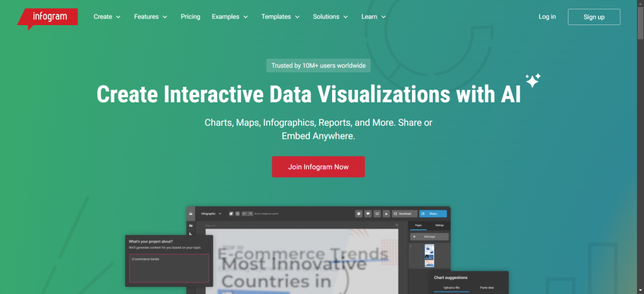Image resolution: width=644 pixels, height=294 pixels.
Task: Click the Undo arrow in editor preview
Action: [244, 214]
